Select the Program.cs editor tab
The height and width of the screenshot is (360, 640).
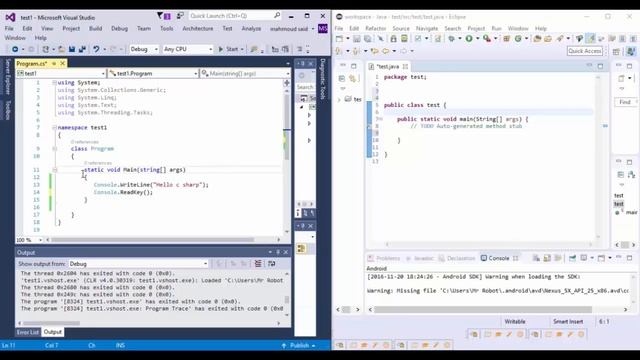click(x=32, y=64)
